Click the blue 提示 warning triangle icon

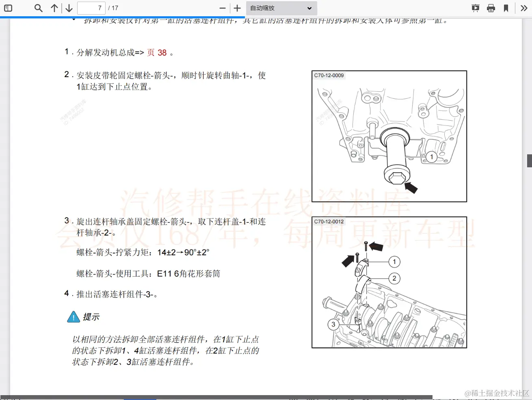click(74, 317)
